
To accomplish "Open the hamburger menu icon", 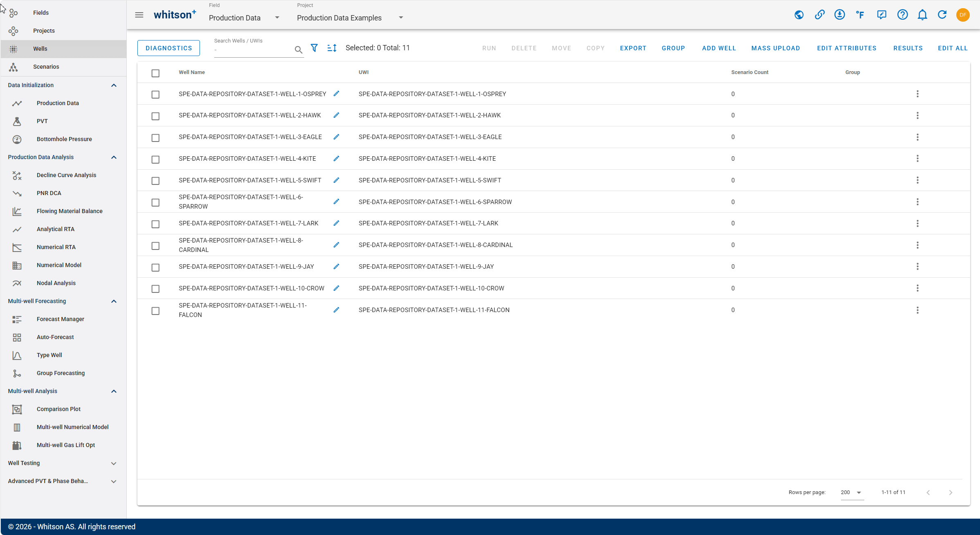I will [x=139, y=15].
